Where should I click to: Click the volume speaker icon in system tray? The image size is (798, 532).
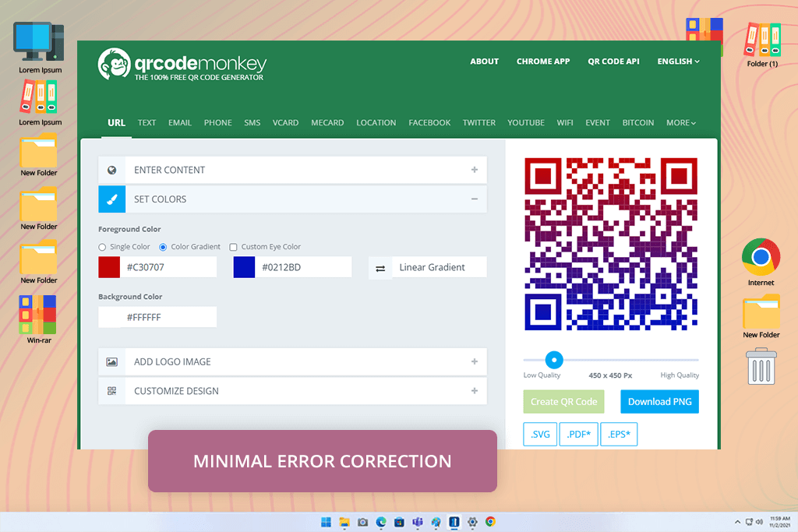pos(759,522)
